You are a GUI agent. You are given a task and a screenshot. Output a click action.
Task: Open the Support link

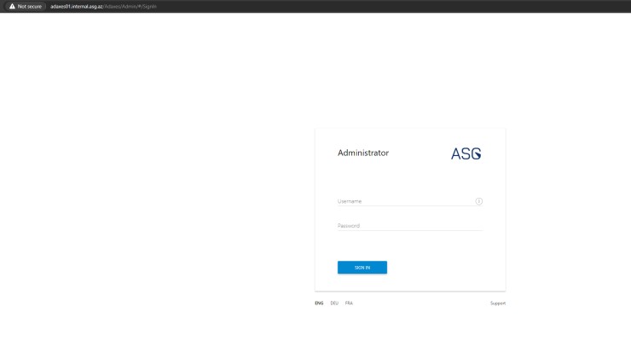498,303
